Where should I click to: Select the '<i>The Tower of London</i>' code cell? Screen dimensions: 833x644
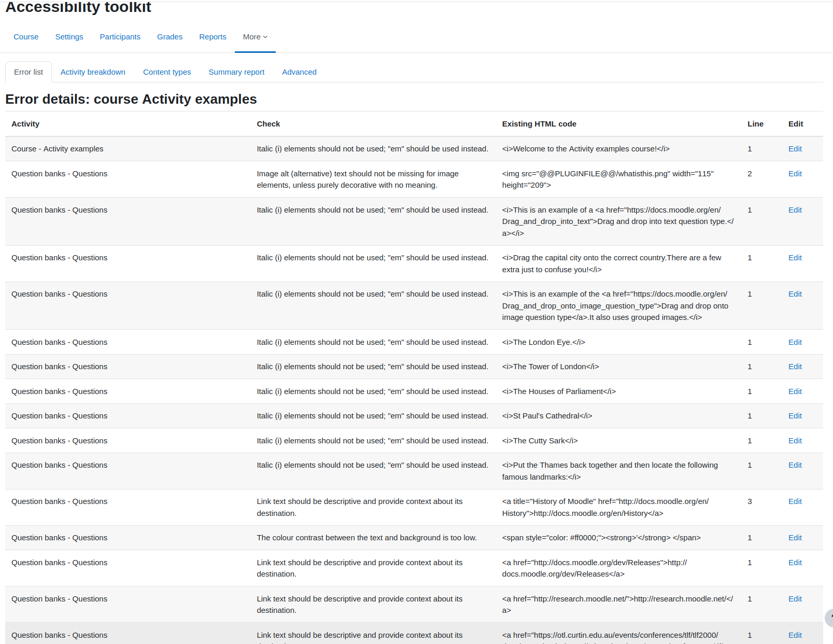[550, 367]
